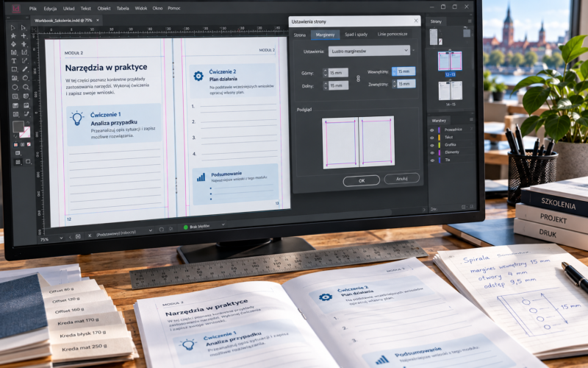Click the ruler origin corner box
Screen dimensions: 588x368
(x=33, y=29)
